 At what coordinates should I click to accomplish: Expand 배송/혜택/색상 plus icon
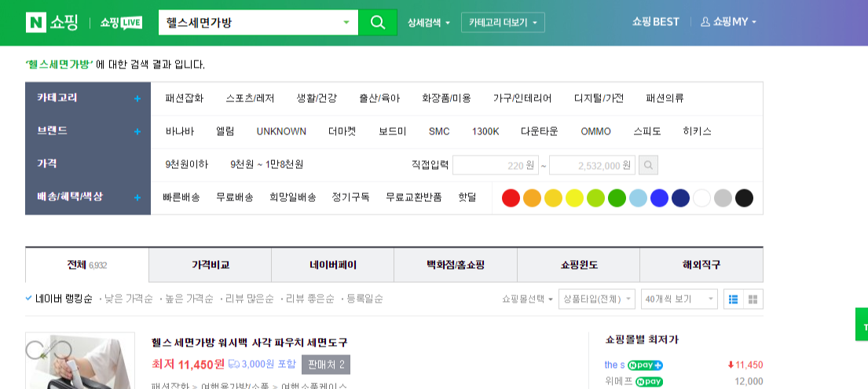click(x=137, y=198)
